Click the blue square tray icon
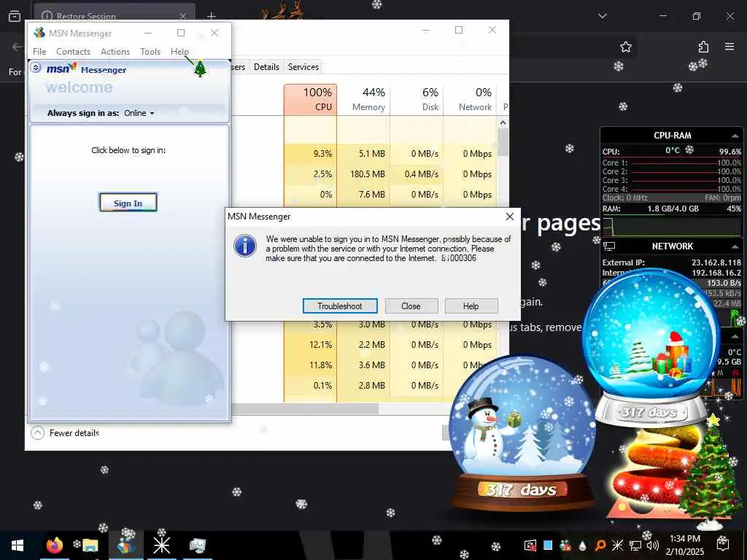Image resolution: width=747 pixels, height=560 pixels. click(548, 545)
